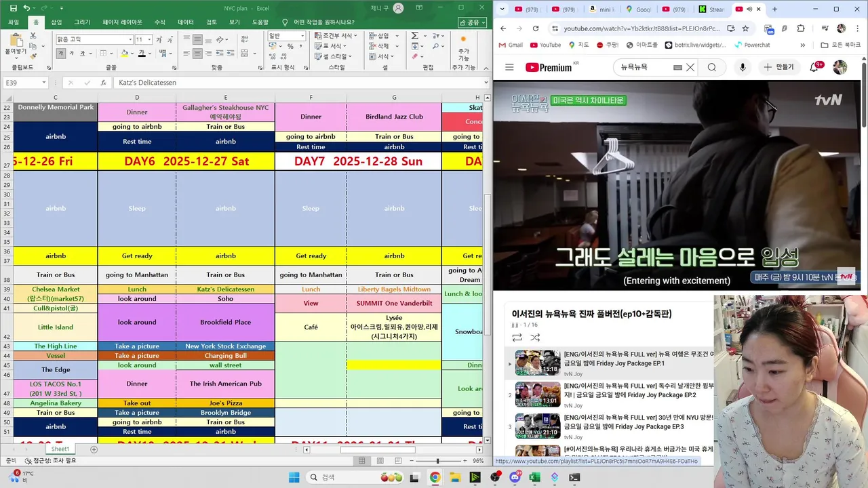Shuffle the playlist
Viewport: 868px width, 488px height.
tap(535, 338)
